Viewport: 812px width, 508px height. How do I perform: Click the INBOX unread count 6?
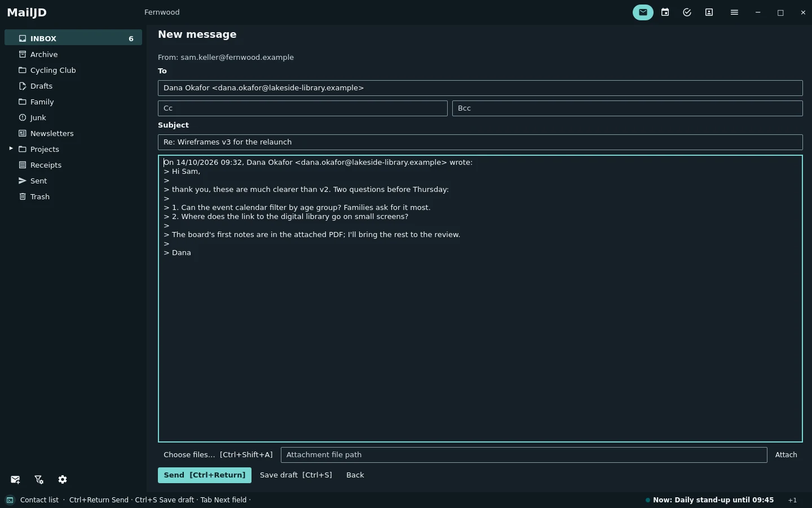coord(131,39)
